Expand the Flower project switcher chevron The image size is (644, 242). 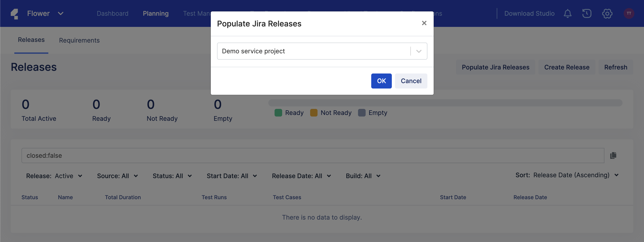tap(60, 13)
